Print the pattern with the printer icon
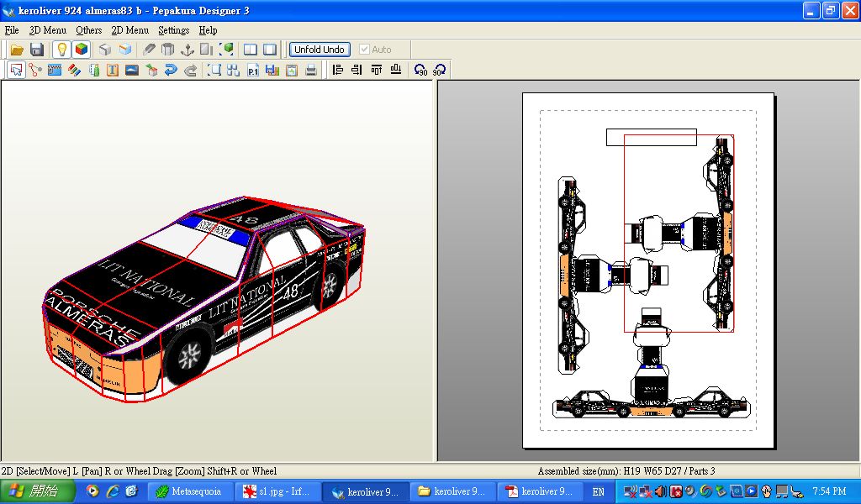Screen dimensions: 861x504 tap(311, 71)
